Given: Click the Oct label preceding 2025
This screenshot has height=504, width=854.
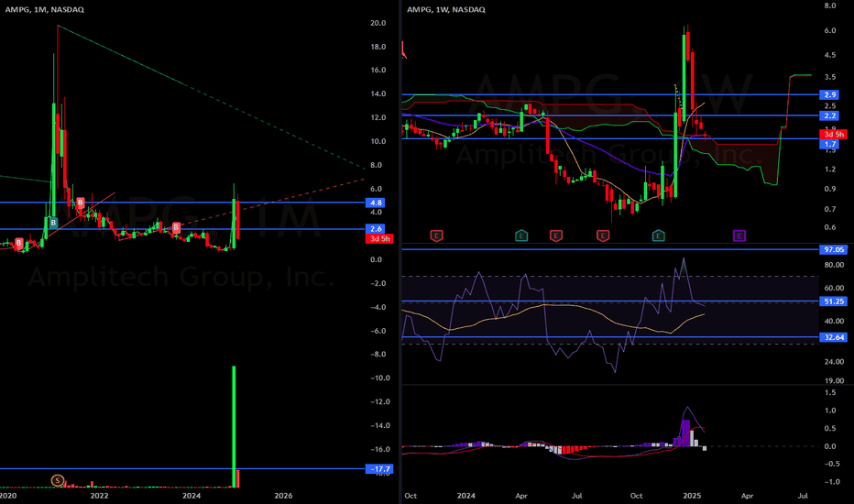Looking at the screenshot, I should tap(636, 496).
